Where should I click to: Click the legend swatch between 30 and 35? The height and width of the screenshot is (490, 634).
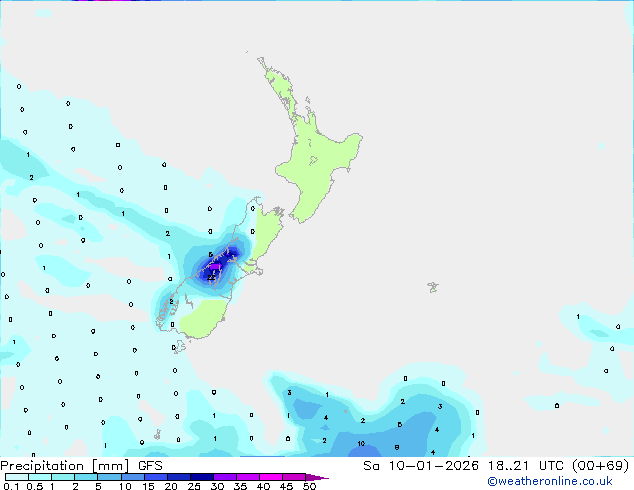(225, 477)
